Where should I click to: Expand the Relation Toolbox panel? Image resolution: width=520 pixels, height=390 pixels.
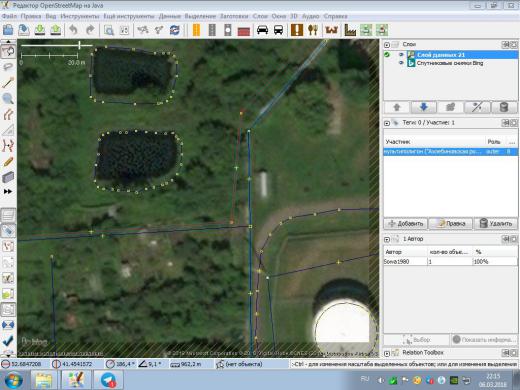tap(387, 353)
